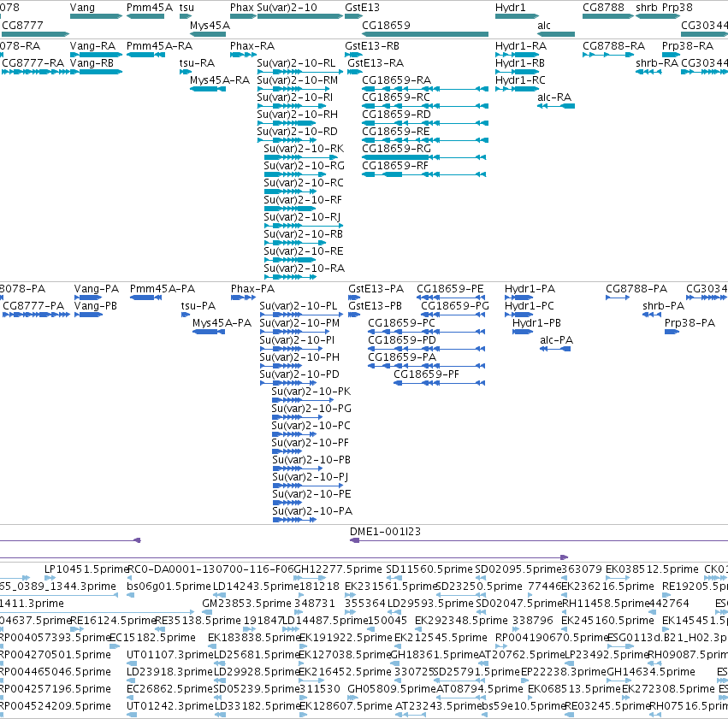Select the Mys45A gene bar
Image resolution: width=728 pixels, height=719 pixels.
click(x=208, y=34)
